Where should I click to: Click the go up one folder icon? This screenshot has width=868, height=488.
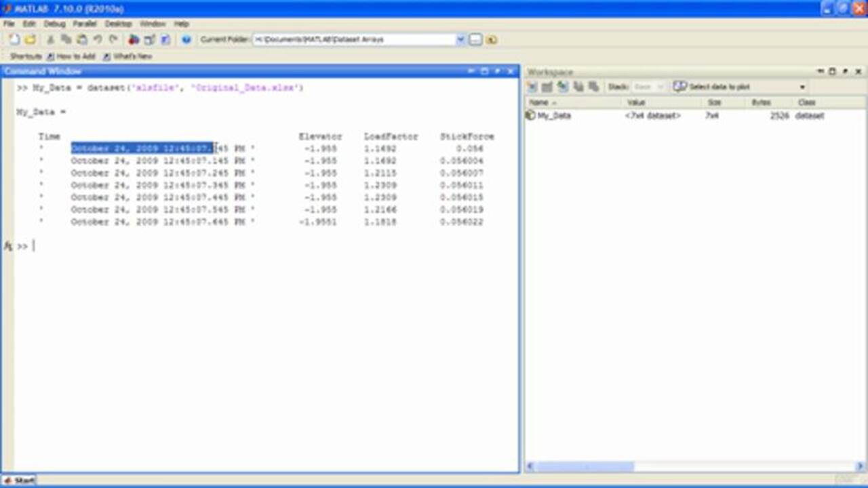click(492, 40)
